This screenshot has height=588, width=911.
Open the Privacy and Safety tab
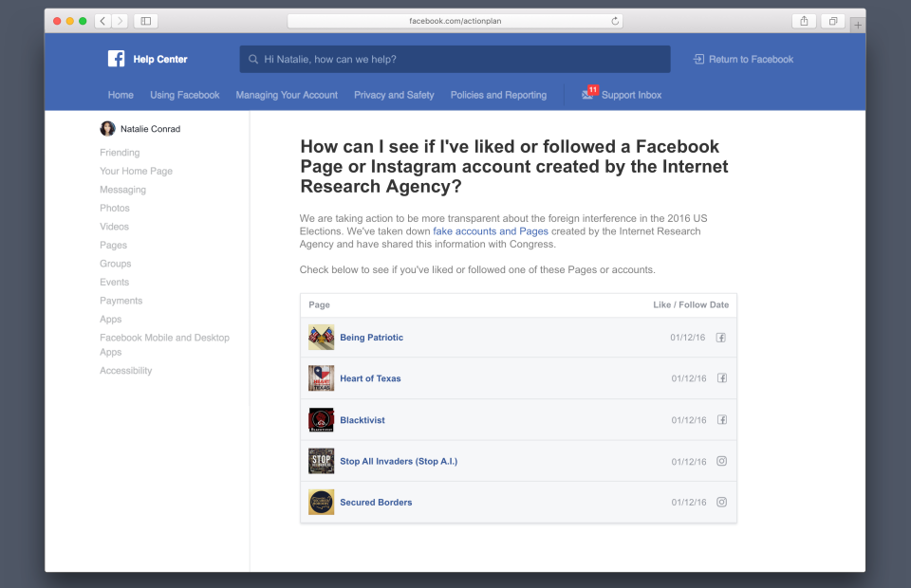394,95
